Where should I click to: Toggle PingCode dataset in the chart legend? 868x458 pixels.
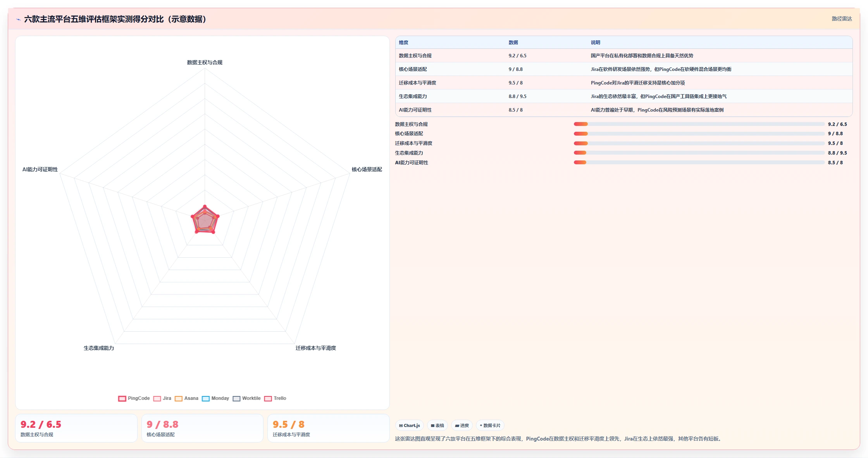pos(134,398)
